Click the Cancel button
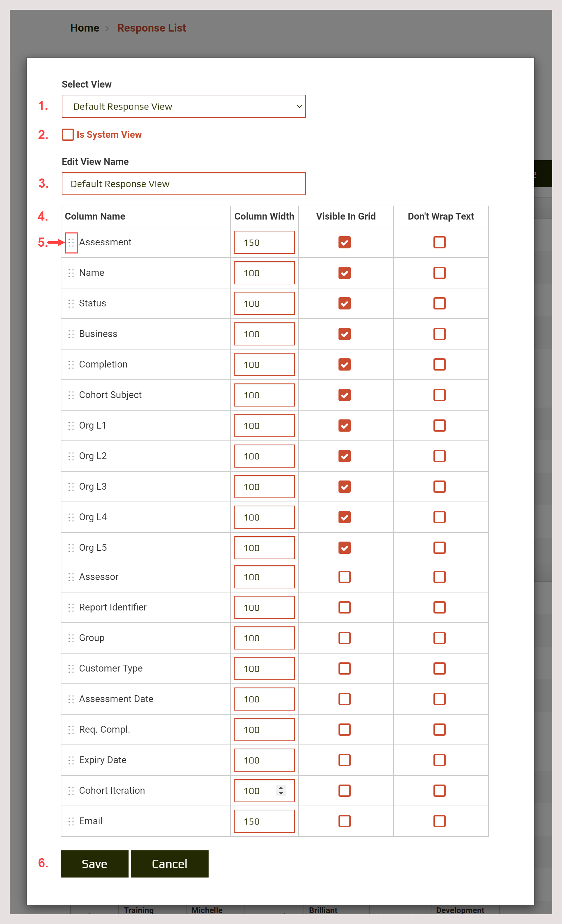The width and height of the screenshot is (562, 924). 170,864
